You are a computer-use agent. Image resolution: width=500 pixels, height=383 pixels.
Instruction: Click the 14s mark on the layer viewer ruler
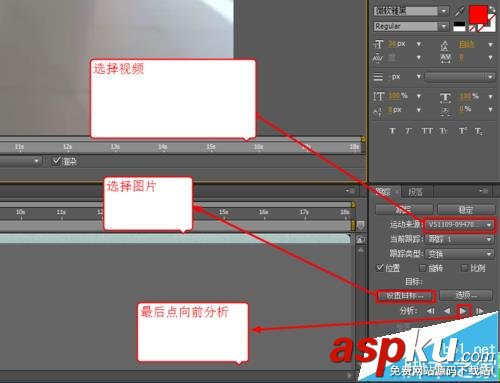tap(163, 146)
